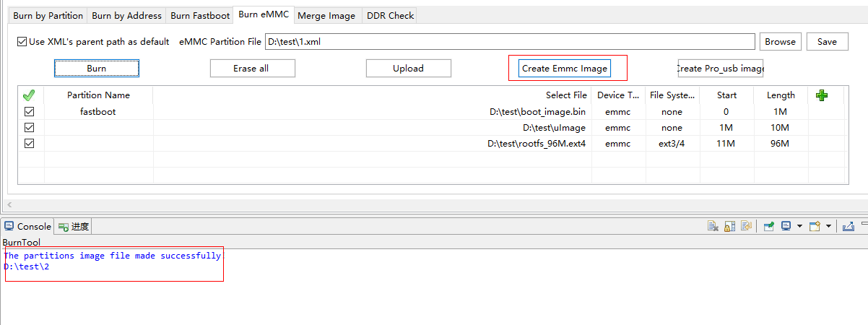This screenshot has height=325, width=868.
Task: Click the blue export arrow icon in console toolbar
Action: coord(849,227)
